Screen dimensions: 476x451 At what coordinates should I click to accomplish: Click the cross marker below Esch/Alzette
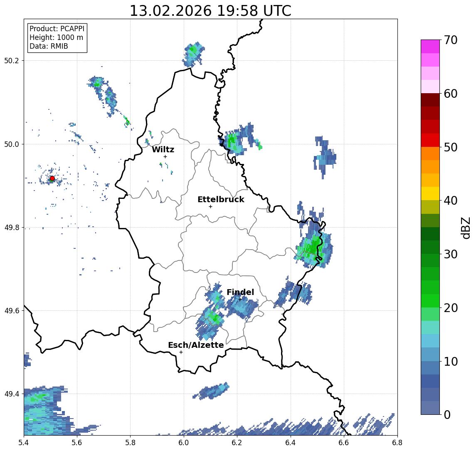[181, 352]
